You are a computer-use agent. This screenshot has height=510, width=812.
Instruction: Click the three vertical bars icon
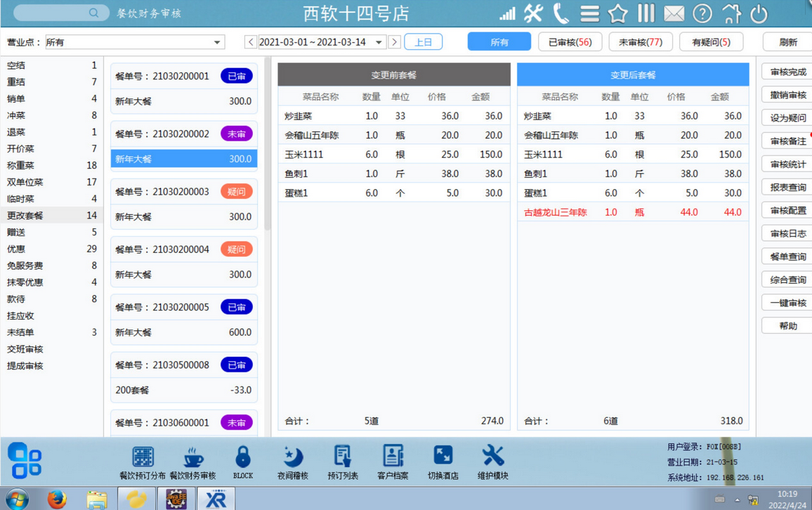tap(646, 13)
